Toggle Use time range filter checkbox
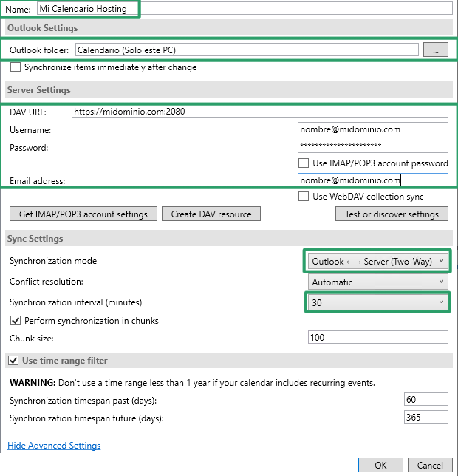Viewport: 458px width, 476px height. (x=13, y=360)
